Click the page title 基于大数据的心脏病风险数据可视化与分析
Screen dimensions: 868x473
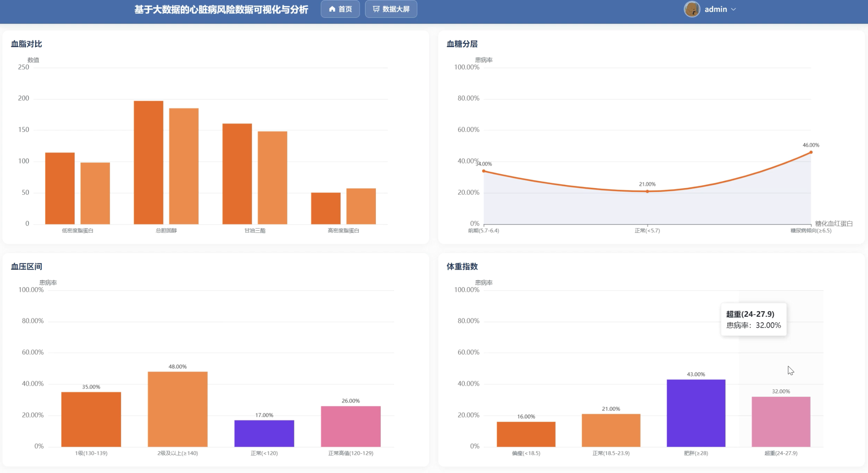221,9
